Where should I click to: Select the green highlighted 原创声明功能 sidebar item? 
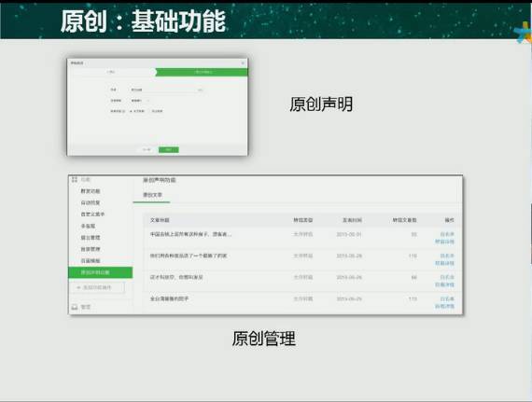coord(101,272)
